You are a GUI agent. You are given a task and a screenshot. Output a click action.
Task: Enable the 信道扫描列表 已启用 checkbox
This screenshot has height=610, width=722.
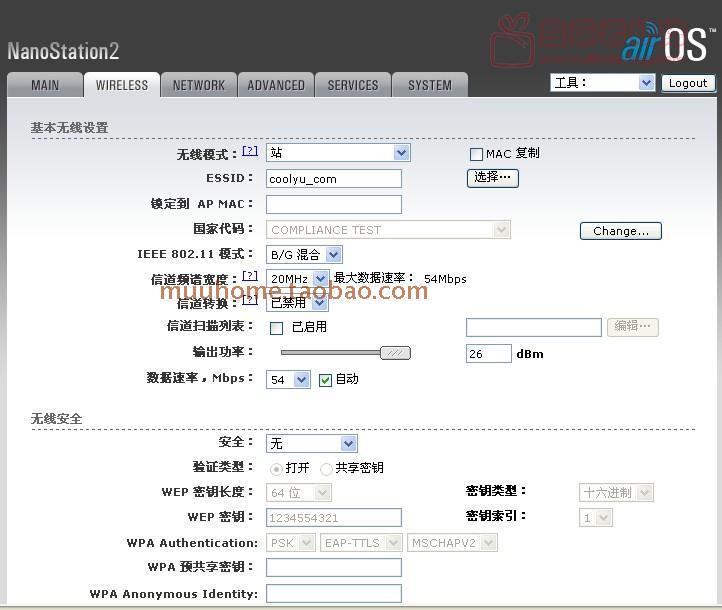tap(276, 328)
